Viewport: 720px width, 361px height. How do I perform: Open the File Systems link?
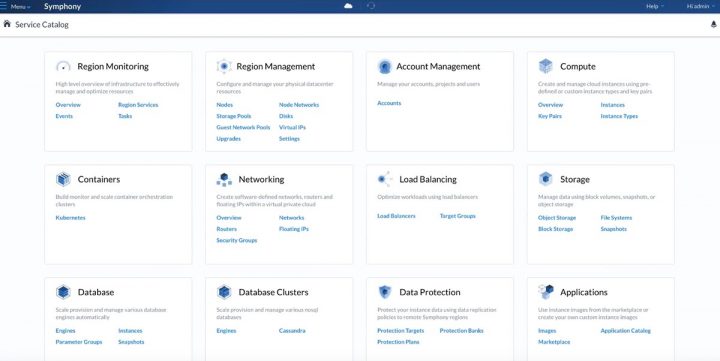click(616, 218)
